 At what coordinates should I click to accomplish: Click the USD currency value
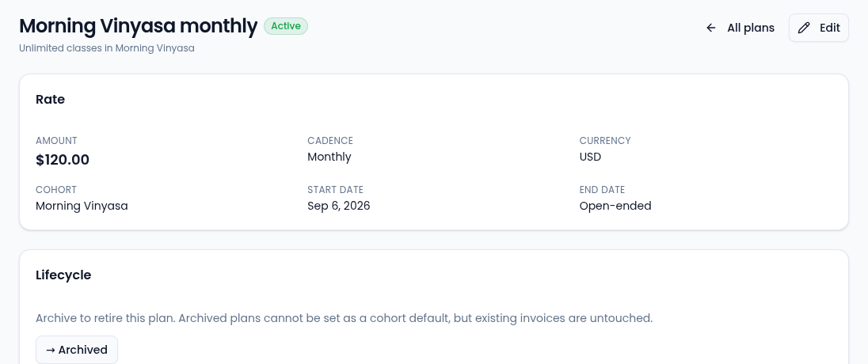(x=590, y=157)
